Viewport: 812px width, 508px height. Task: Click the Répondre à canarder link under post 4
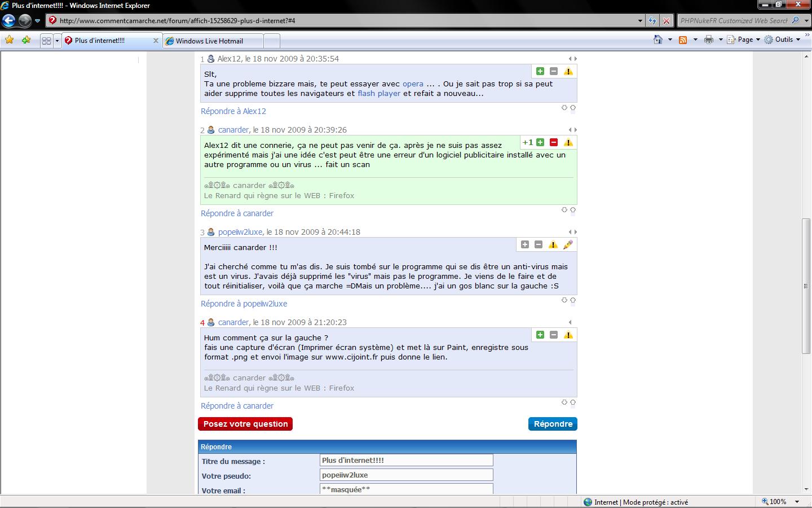pos(237,406)
